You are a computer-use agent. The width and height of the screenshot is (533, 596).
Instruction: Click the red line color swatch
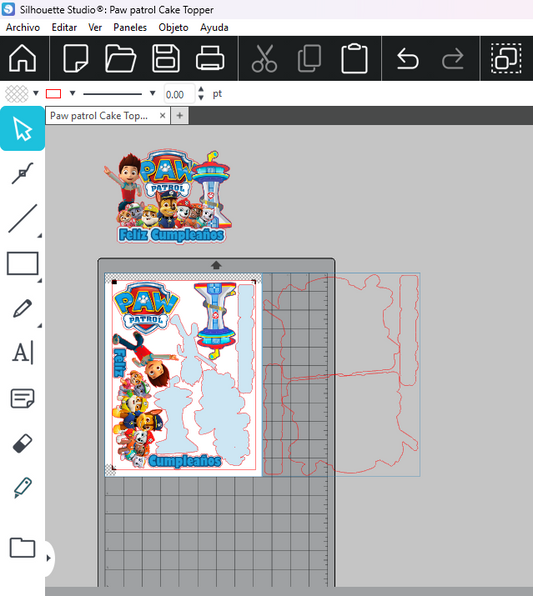click(x=53, y=94)
